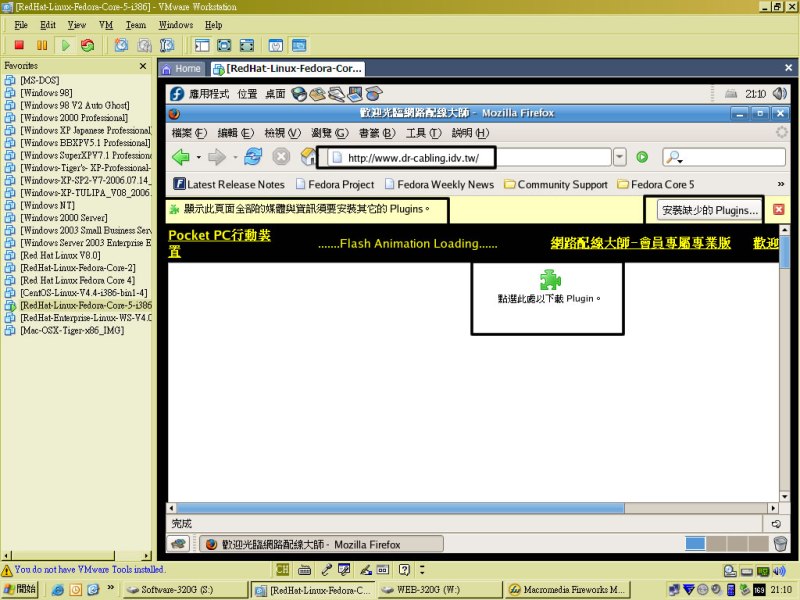Click the VMware Suspend button
Image resolution: width=800 pixels, height=600 pixels.
pos(42,45)
